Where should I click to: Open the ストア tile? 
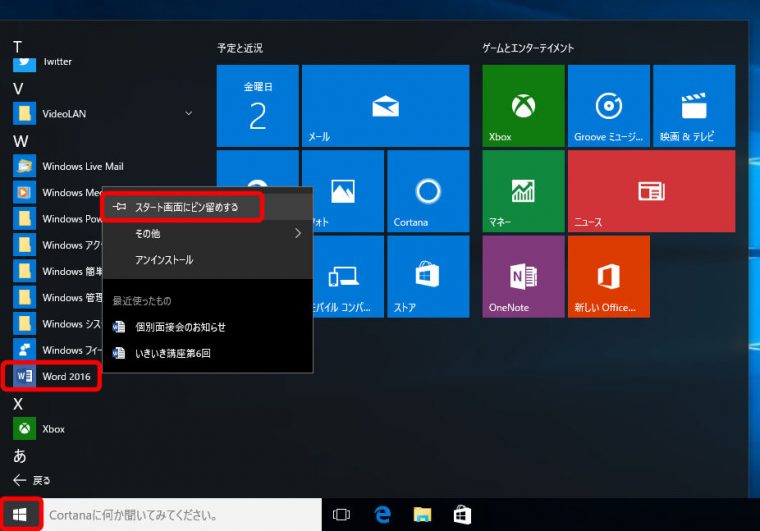[428, 276]
